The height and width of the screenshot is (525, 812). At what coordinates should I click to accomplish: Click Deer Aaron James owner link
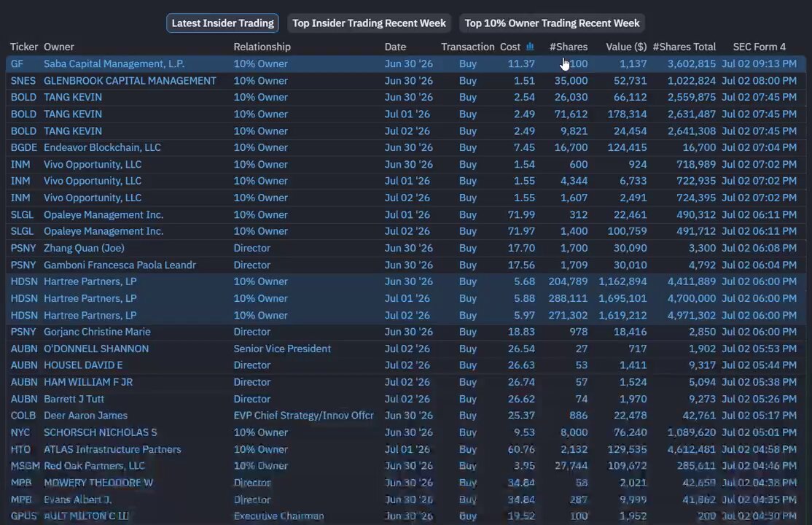[85, 416]
